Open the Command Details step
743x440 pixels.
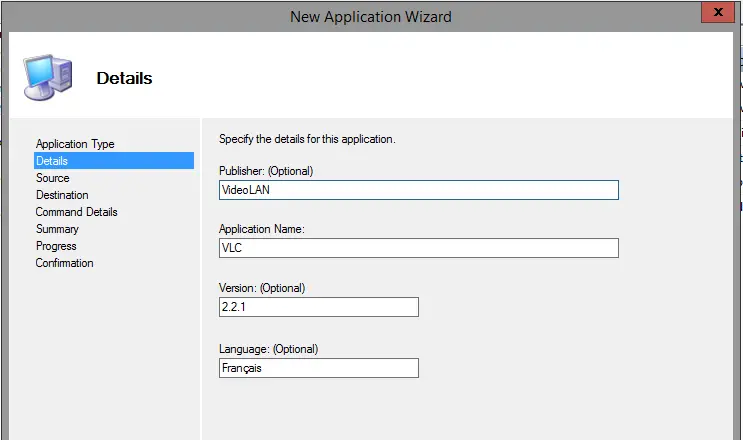pyautogui.click(x=76, y=212)
